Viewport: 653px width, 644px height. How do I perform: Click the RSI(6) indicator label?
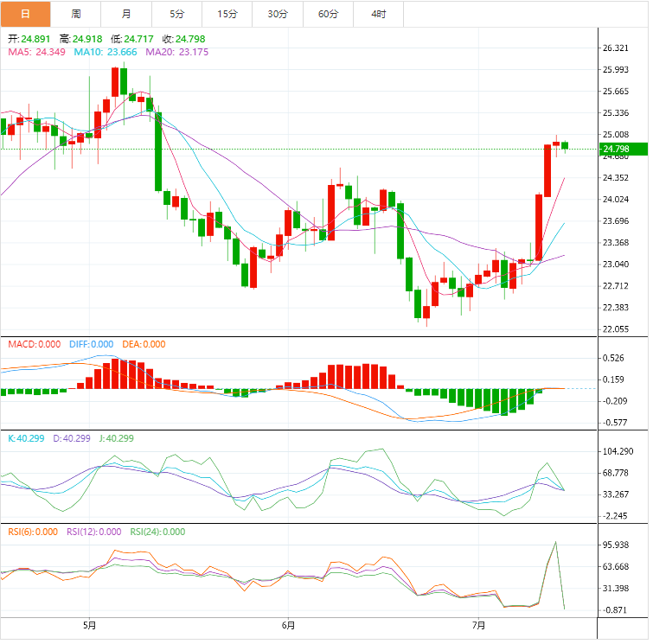33,532
